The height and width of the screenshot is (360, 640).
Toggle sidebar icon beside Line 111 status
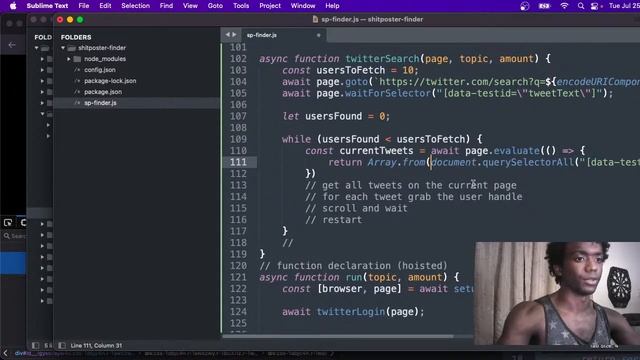[x=62, y=345]
